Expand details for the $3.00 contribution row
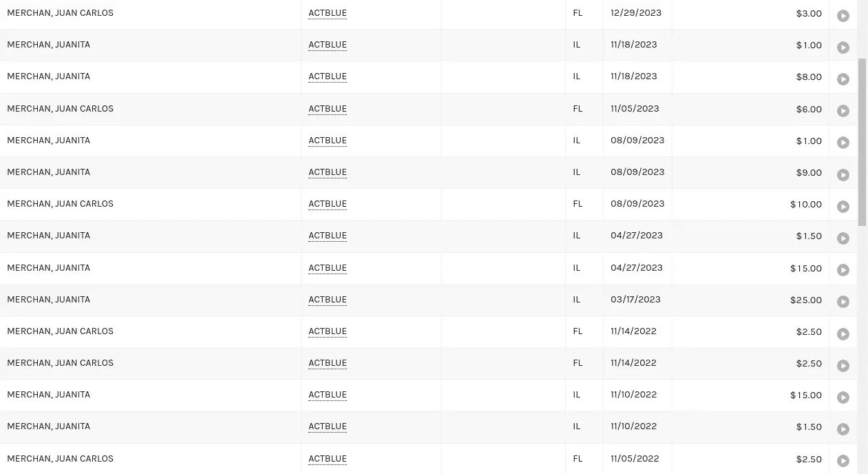Viewport: 868px width, 474px height. [x=843, y=16]
